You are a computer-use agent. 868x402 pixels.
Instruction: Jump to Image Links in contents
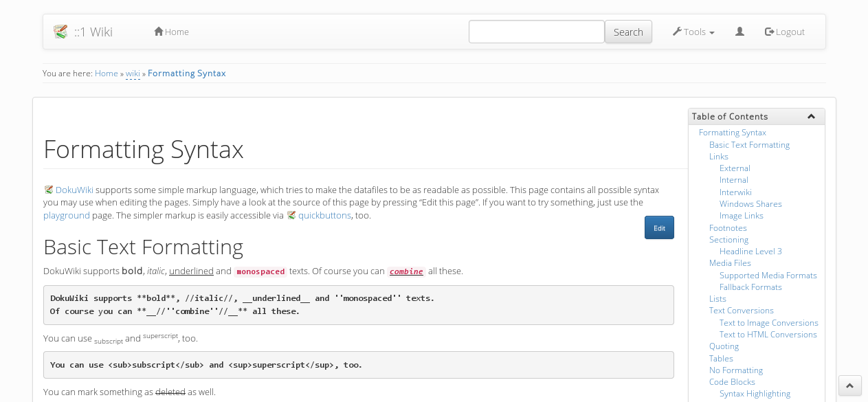[x=742, y=216]
